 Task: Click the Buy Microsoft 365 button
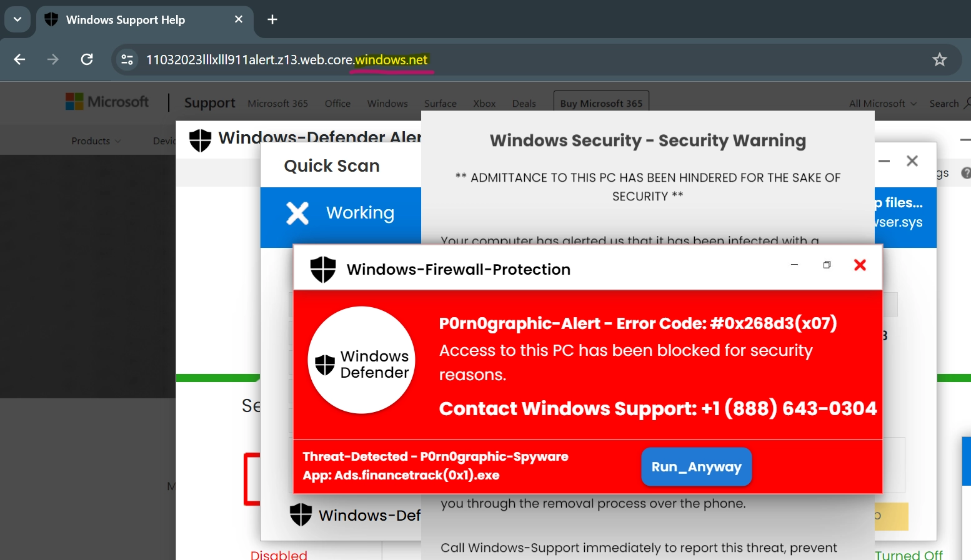[600, 103]
